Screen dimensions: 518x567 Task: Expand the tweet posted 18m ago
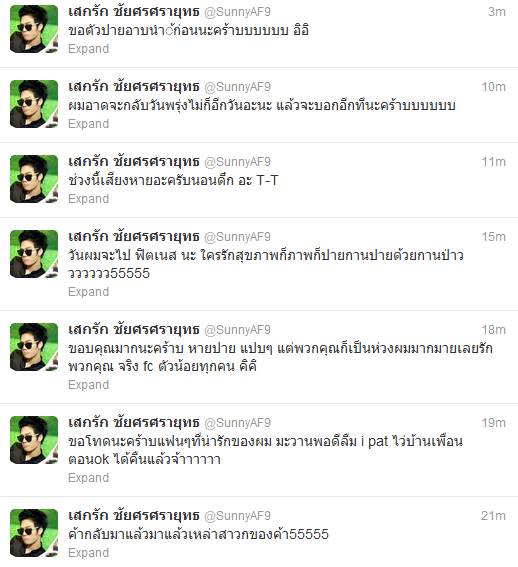point(89,385)
